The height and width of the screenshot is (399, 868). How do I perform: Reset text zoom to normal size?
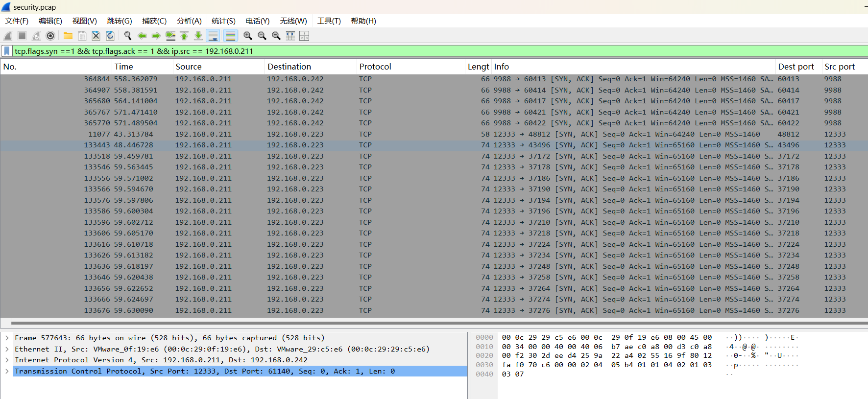[276, 36]
